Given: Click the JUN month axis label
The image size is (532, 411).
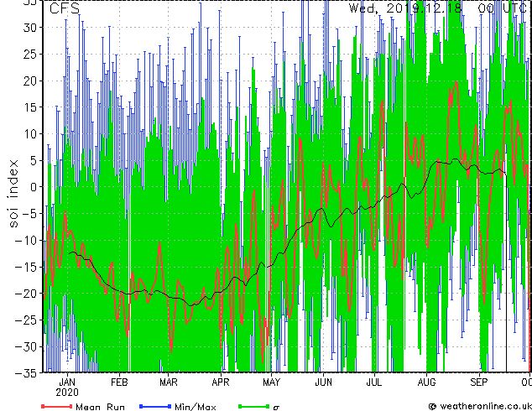Looking at the screenshot, I should coord(323,382).
